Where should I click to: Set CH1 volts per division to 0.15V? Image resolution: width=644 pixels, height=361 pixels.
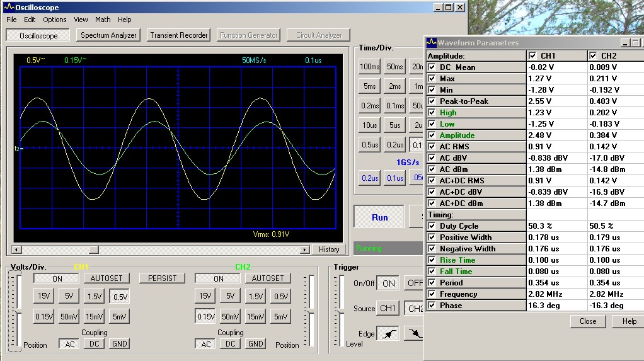[x=44, y=316]
